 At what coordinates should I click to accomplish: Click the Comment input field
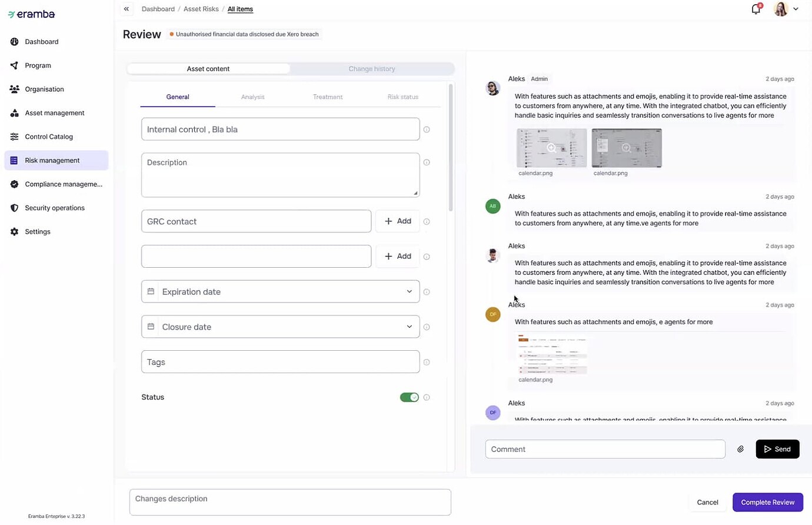click(x=605, y=448)
